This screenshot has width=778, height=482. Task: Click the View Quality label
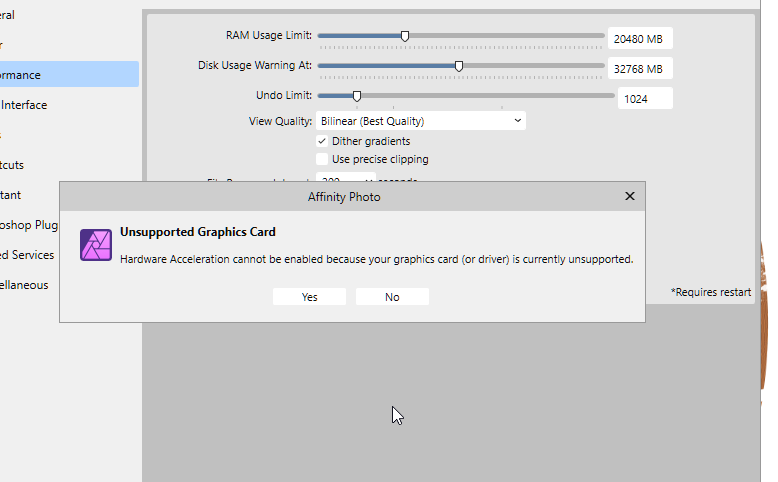tap(280, 121)
